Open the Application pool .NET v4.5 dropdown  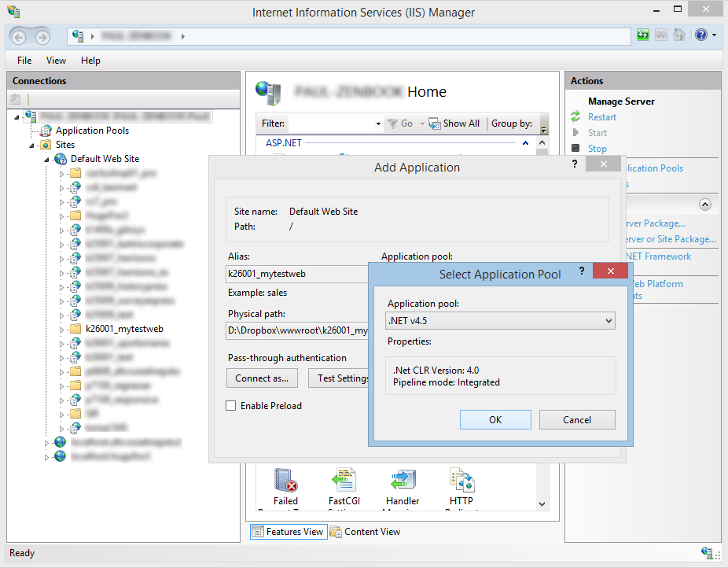coord(500,321)
